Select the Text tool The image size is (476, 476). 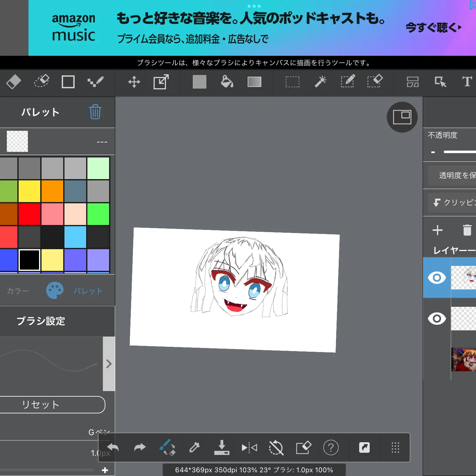pos(467,82)
